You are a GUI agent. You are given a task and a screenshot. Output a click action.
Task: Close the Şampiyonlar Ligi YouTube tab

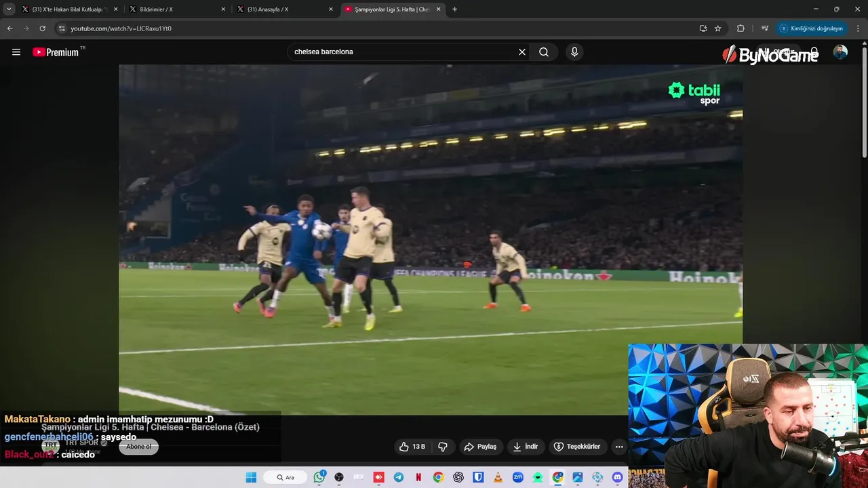[x=438, y=9]
